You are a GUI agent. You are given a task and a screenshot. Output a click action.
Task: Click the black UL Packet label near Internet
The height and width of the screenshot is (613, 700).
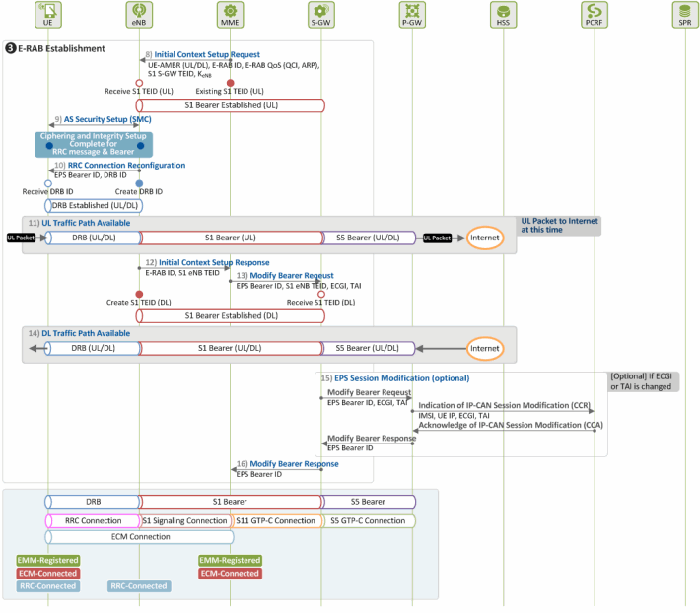(x=438, y=238)
